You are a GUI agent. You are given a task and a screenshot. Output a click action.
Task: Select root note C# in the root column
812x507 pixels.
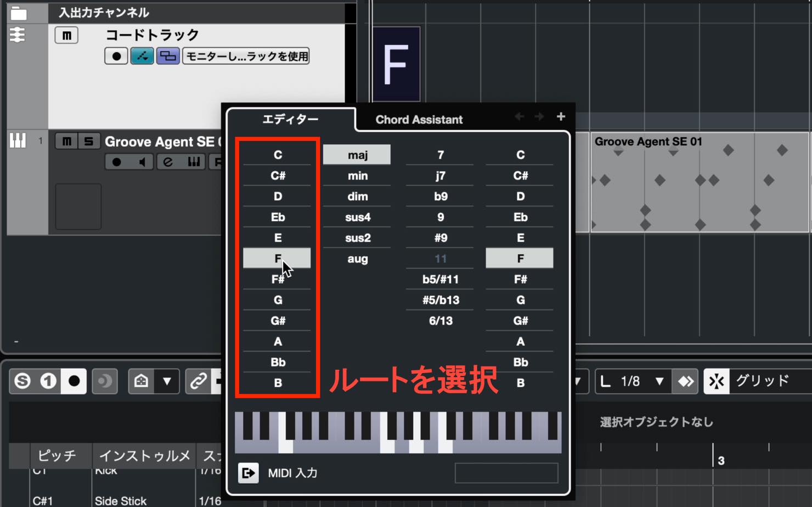tap(277, 176)
